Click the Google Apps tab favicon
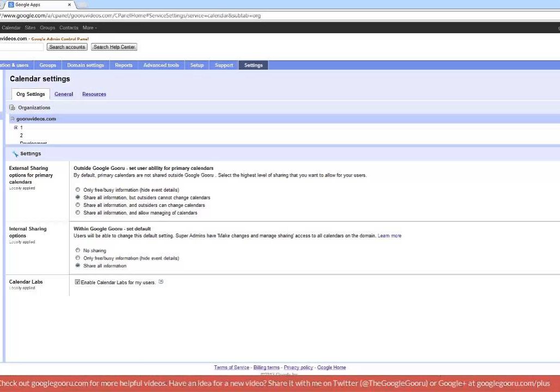The image size is (560, 392). (x=11, y=5)
